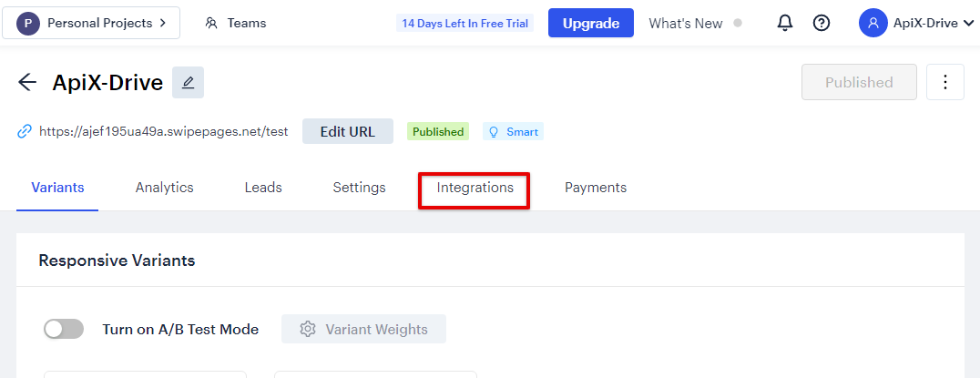Open the ApiX-Drive account dropdown arrow
Image resolution: width=980 pixels, height=378 pixels.
(x=969, y=24)
